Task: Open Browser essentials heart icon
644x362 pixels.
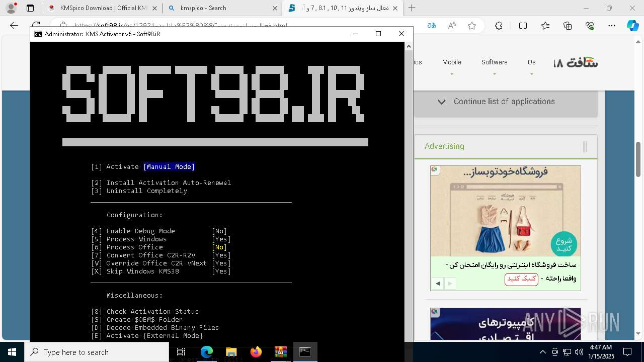Action: click(590, 26)
